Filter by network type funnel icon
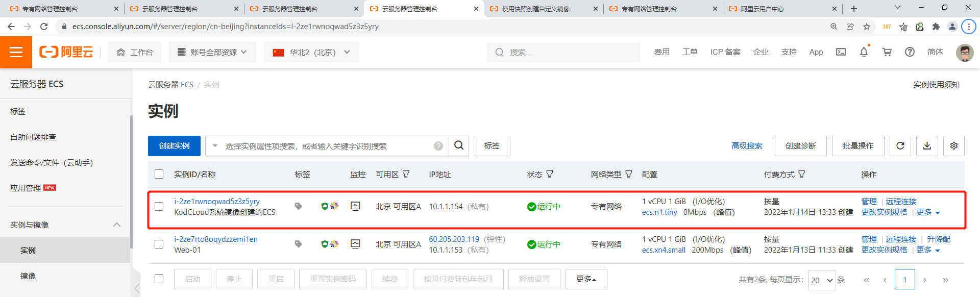The image size is (980, 297). click(x=629, y=175)
